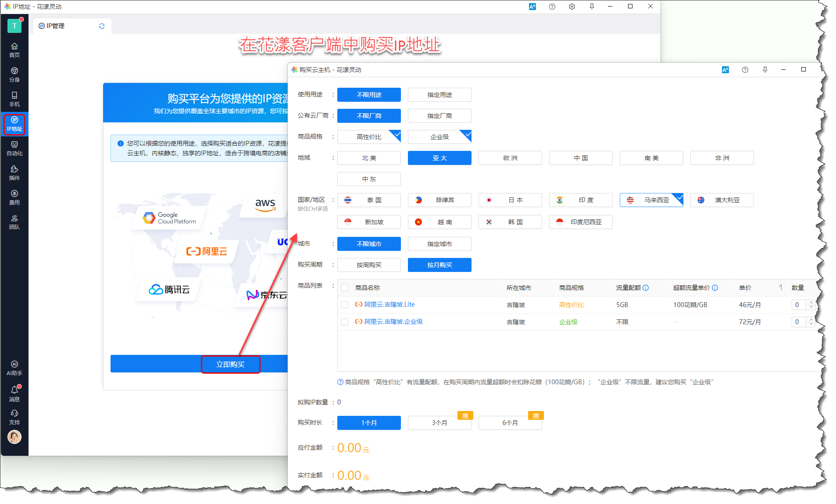Image resolution: width=836 pixels, height=504 pixels.
Task: Click info icon beside 超额流量单价 header
Action: tap(715, 288)
